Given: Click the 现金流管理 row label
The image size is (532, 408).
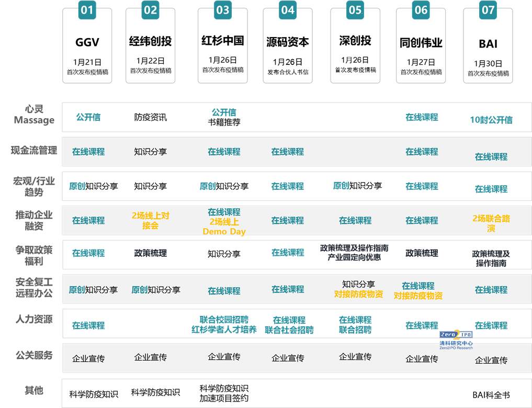Looking at the screenshot, I should click(34, 150).
